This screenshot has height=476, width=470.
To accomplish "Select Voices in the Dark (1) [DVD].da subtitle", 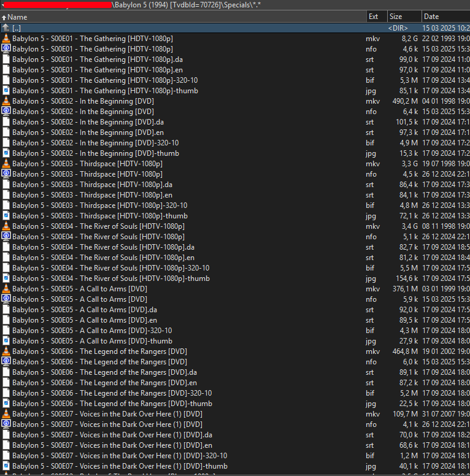I will pyautogui.click(x=235, y=435).
